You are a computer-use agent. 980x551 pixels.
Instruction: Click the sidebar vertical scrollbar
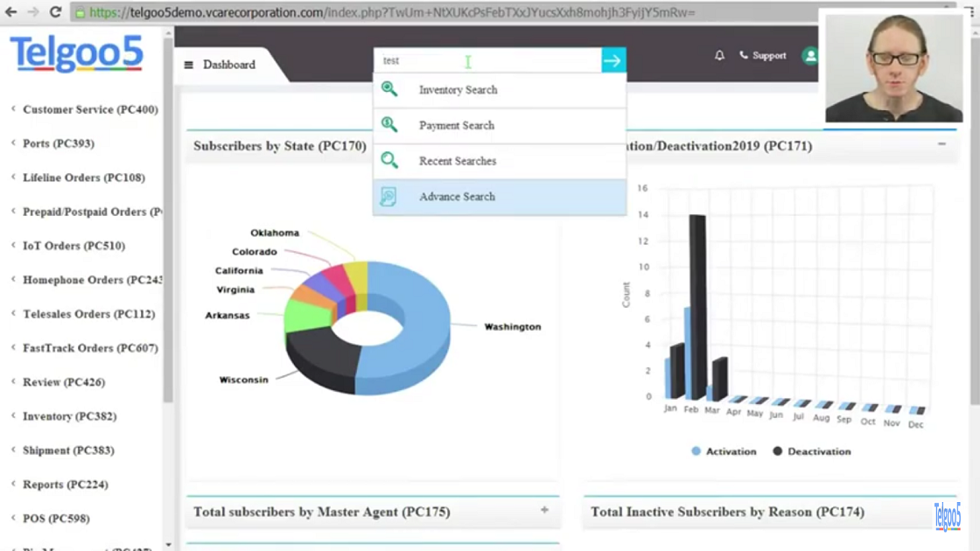pos(168,219)
